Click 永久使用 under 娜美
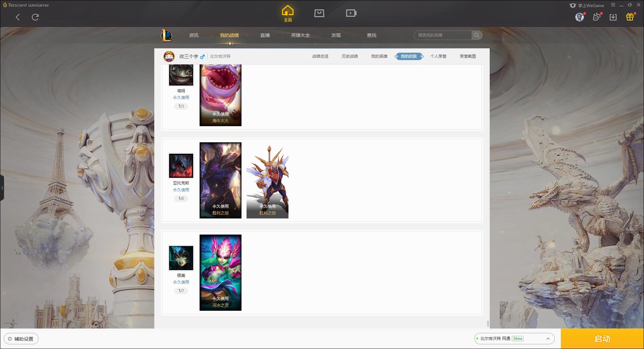This screenshot has height=349, width=644. [181, 282]
